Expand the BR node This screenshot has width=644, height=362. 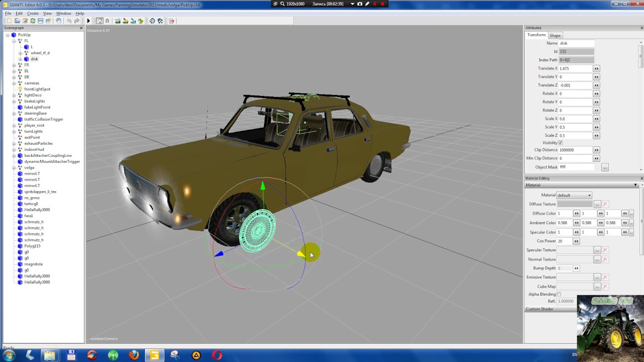14,77
